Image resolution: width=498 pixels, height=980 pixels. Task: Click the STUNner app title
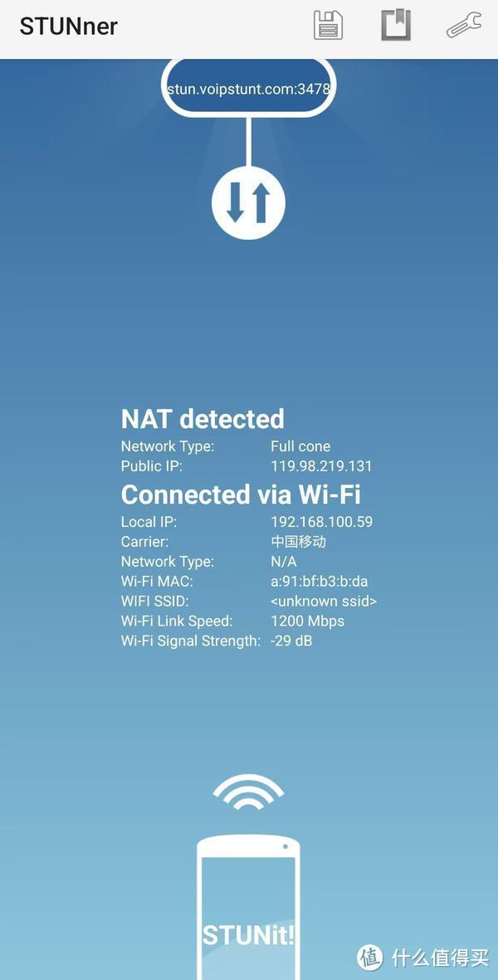[x=69, y=27]
